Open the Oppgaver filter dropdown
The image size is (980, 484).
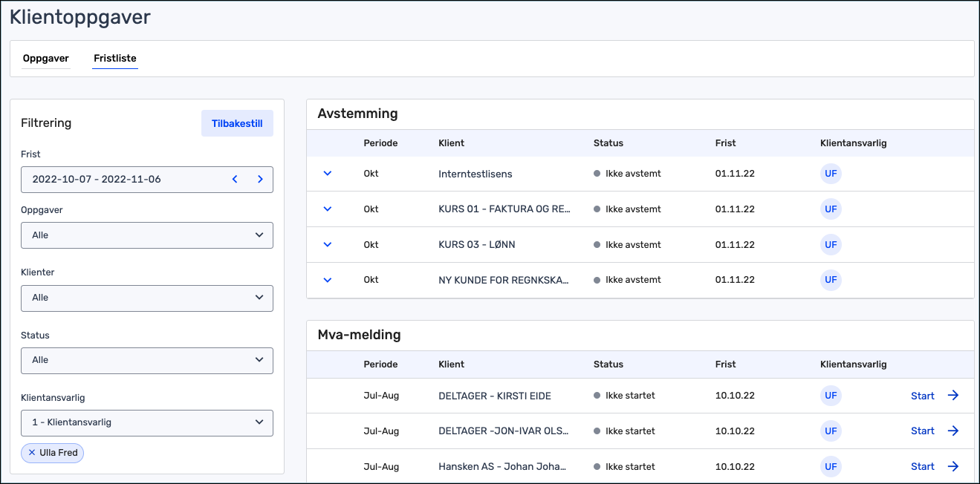point(146,235)
